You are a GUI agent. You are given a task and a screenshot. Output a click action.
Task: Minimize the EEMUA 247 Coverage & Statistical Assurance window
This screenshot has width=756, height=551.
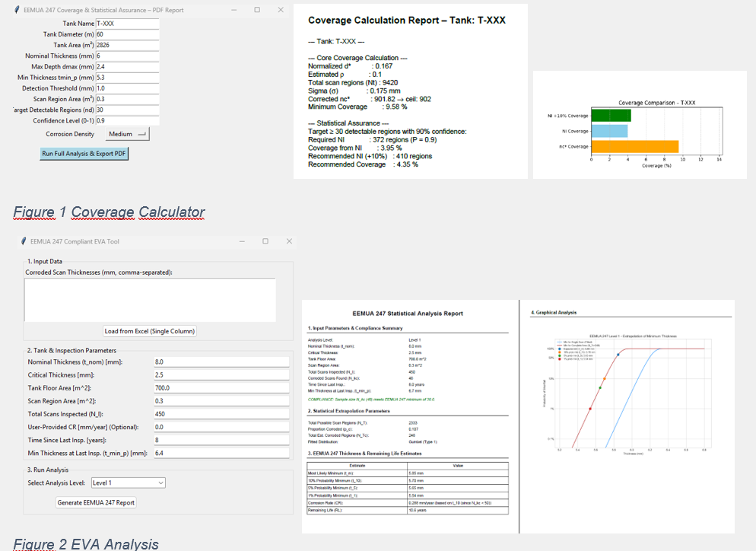click(233, 10)
